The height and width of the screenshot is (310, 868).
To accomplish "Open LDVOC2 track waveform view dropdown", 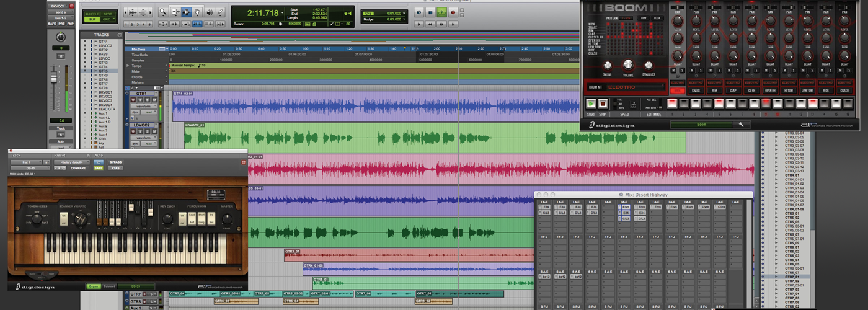I will pyautogui.click(x=143, y=138).
